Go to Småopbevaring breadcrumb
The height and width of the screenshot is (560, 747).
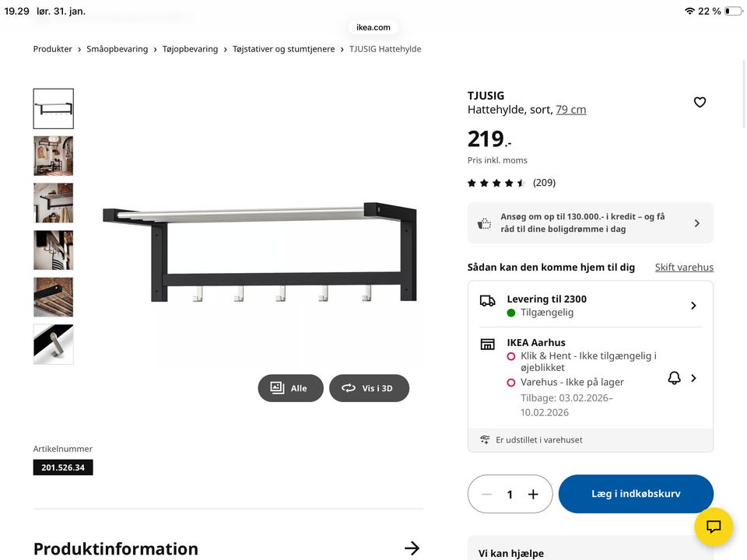point(117,49)
